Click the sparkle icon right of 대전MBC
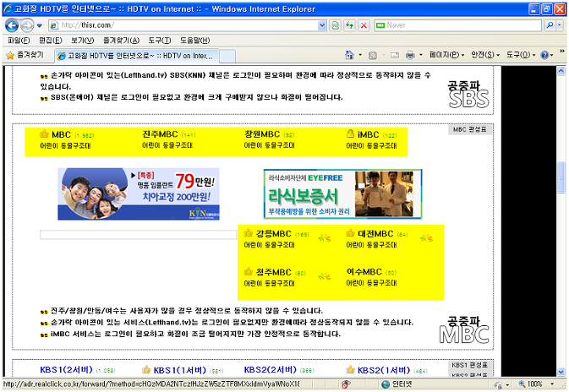Image resolution: width=569 pixels, height=392 pixels. pyautogui.click(x=426, y=238)
